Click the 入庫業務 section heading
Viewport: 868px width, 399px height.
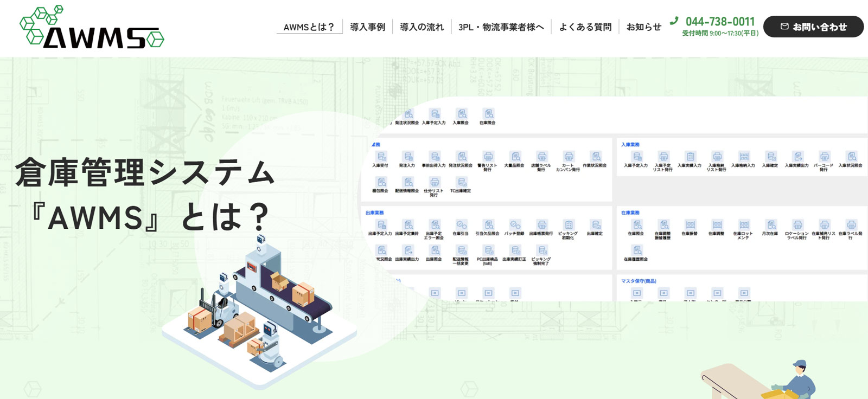click(x=630, y=145)
